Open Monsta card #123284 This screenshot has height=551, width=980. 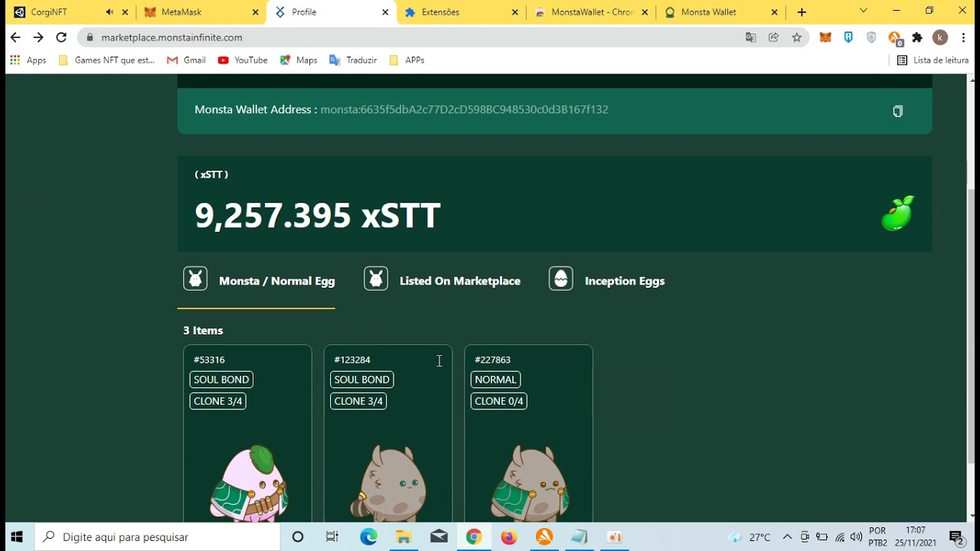[x=388, y=434]
